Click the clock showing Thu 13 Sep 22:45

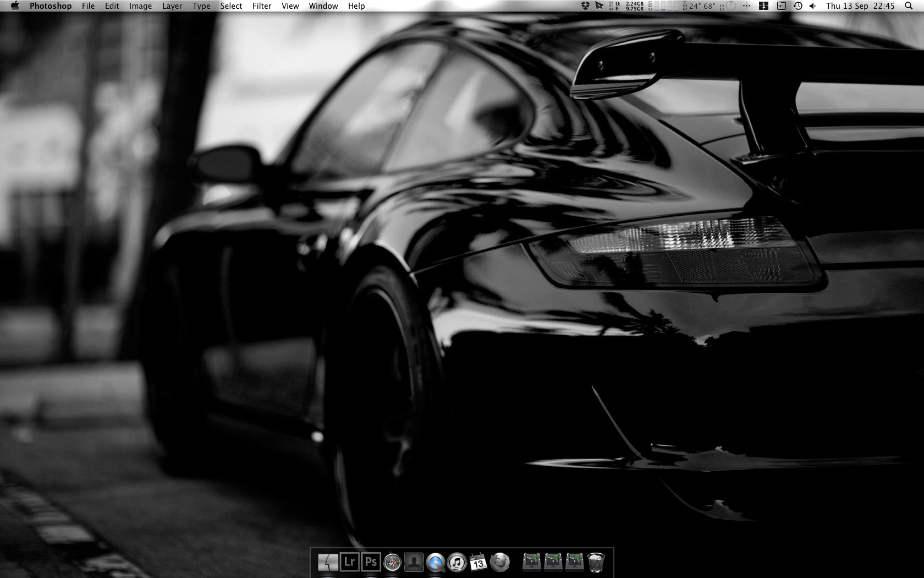[x=860, y=6]
